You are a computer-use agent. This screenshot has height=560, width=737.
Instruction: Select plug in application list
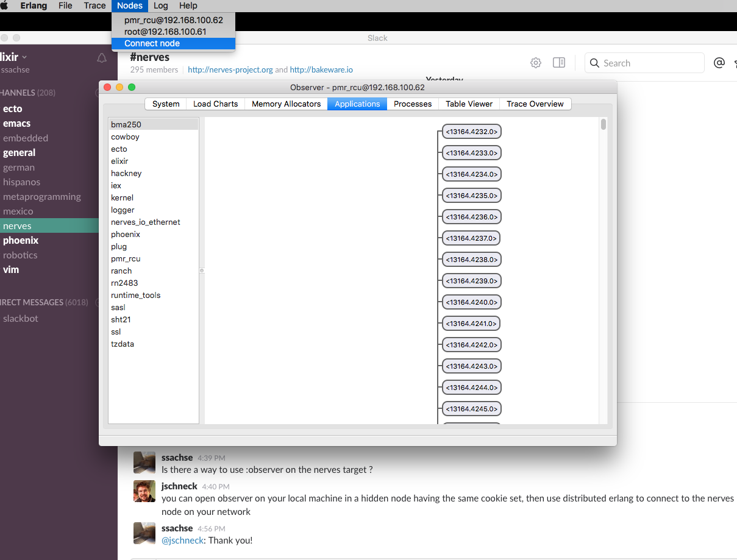click(154, 246)
